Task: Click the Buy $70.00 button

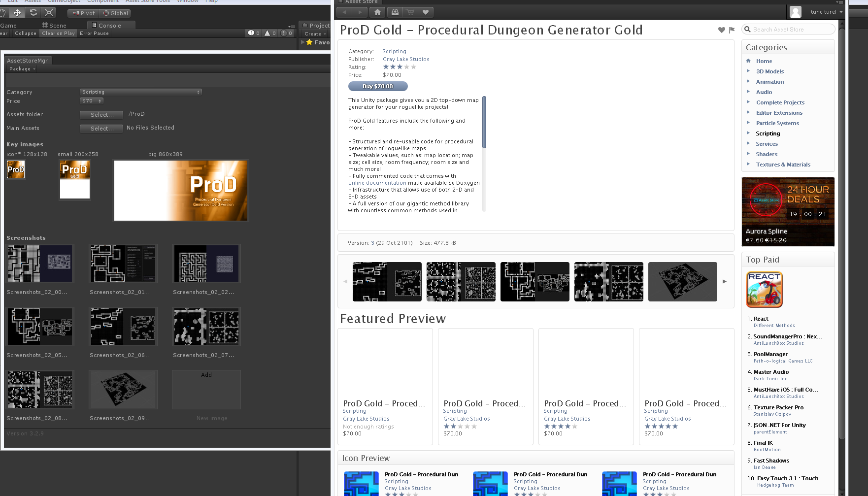Action: (x=378, y=86)
